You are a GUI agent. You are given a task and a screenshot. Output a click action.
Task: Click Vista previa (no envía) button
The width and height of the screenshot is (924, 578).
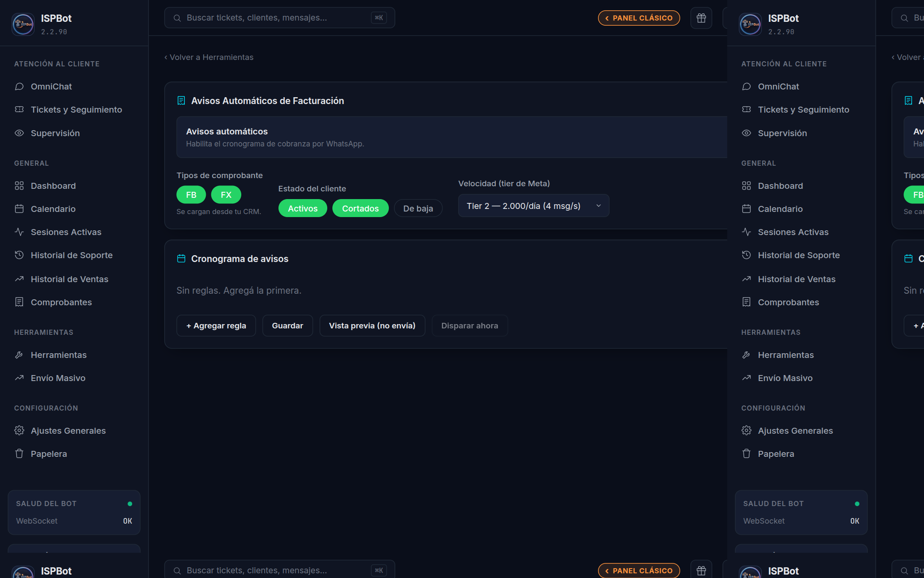click(x=372, y=326)
